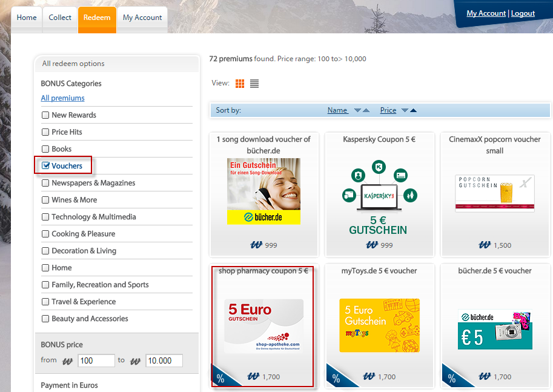
Task: Check the Books category
Action: tap(45, 149)
